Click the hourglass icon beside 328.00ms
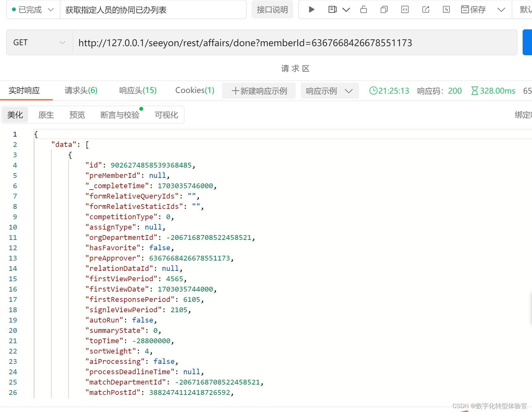This screenshot has height=412, width=532. [x=474, y=91]
